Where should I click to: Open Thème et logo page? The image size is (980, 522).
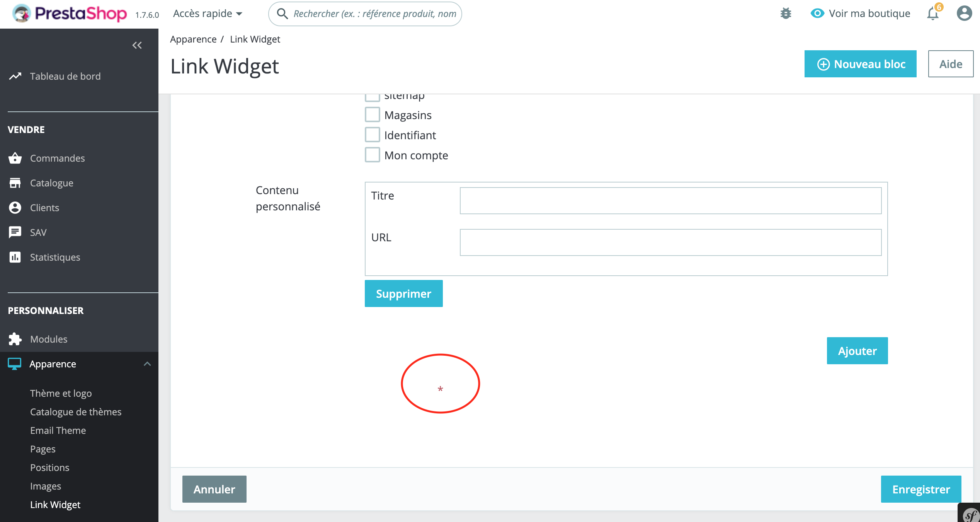click(x=61, y=393)
